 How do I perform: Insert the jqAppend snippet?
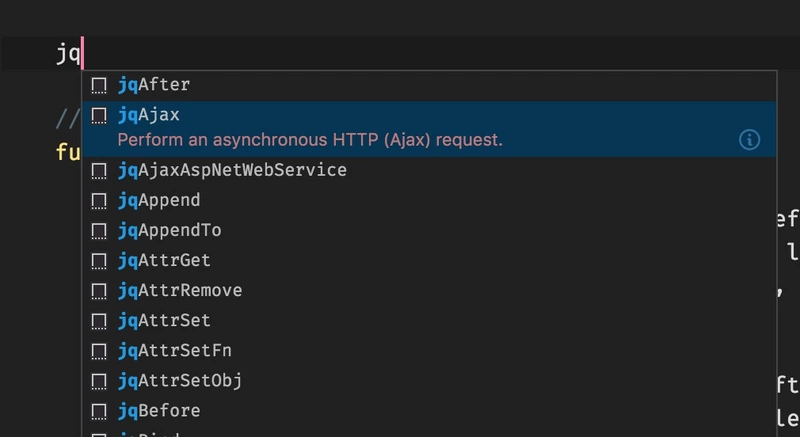click(x=159, y=200)
